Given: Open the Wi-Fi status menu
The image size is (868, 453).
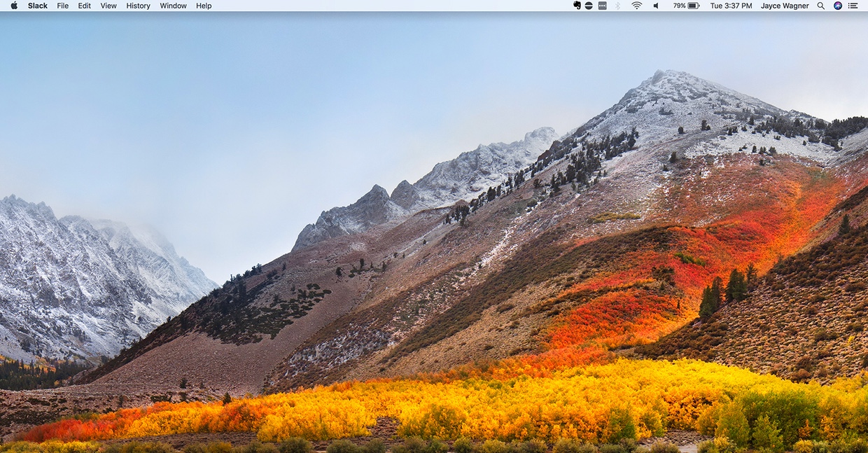Looking at the screenshot, I should click(x=636, y=6).
